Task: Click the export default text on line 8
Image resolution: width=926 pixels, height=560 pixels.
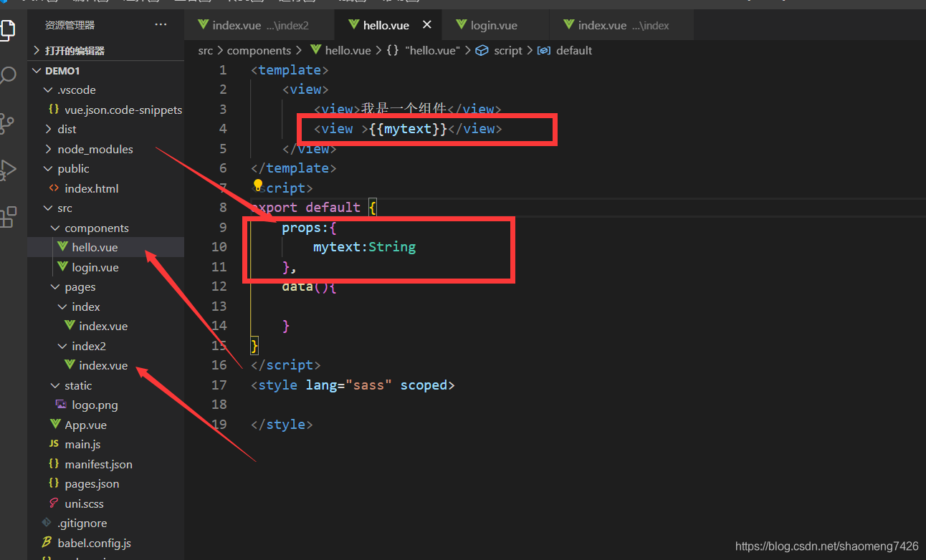Action: click(306, 208)
